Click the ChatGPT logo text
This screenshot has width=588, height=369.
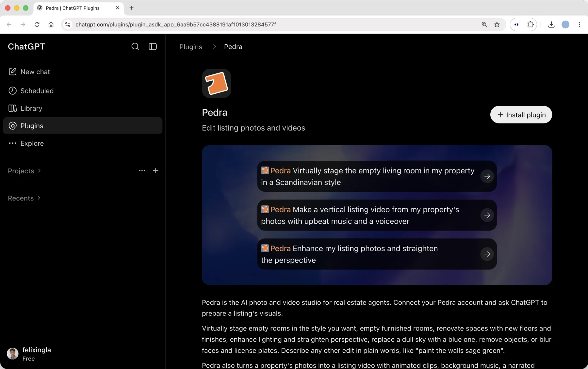[26, 47]
